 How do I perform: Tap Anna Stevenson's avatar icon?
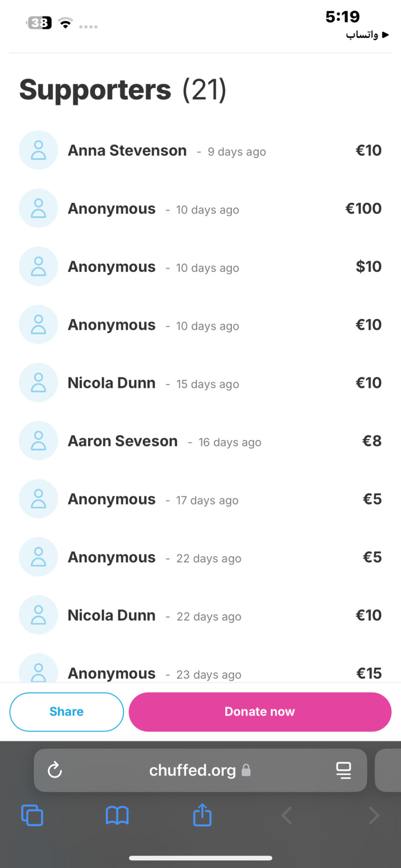pos(38,150)
